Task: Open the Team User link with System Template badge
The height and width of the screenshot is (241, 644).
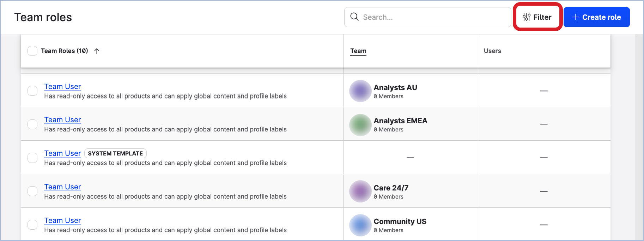Action: pos(62,153)
